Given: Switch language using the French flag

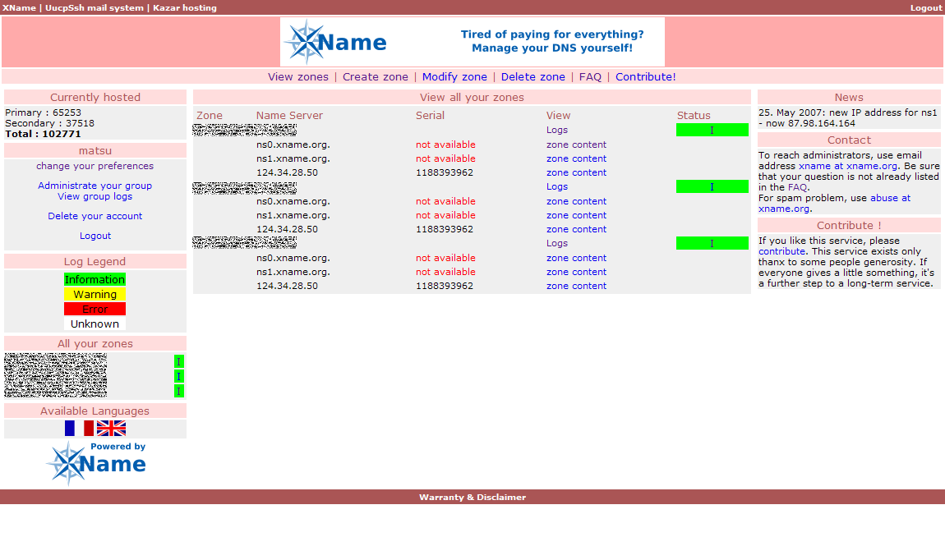Looking at the screenshot, I should (x=79, y=428).
